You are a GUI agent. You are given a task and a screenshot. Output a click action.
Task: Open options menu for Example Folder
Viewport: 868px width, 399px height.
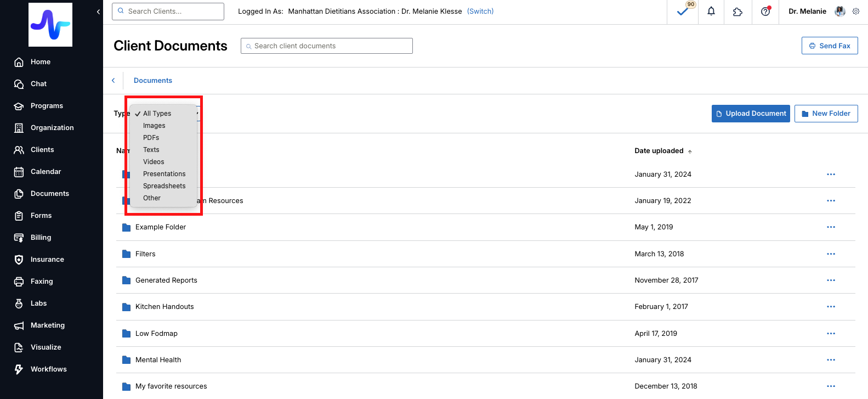click(x=831, y=227)
